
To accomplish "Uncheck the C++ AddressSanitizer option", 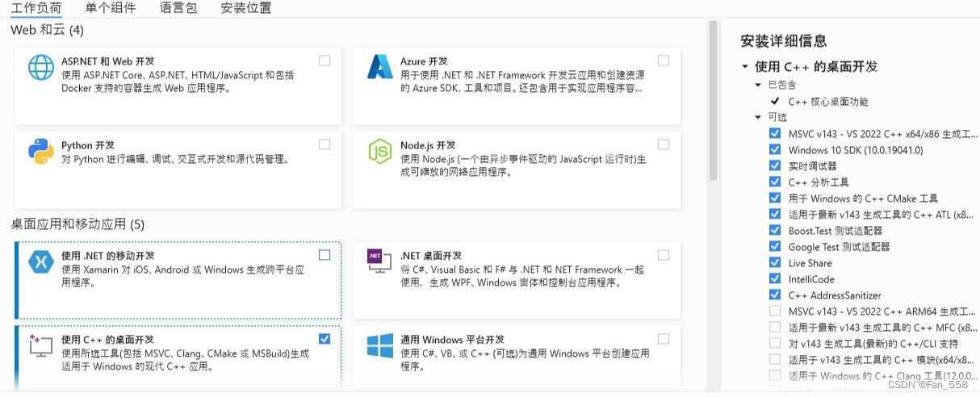I will (775, 295).
